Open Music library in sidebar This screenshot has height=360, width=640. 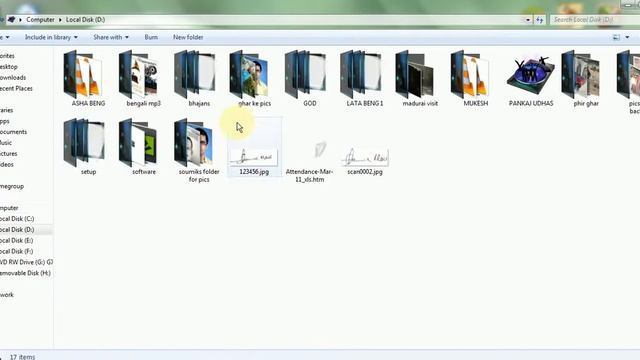[6, 142]
